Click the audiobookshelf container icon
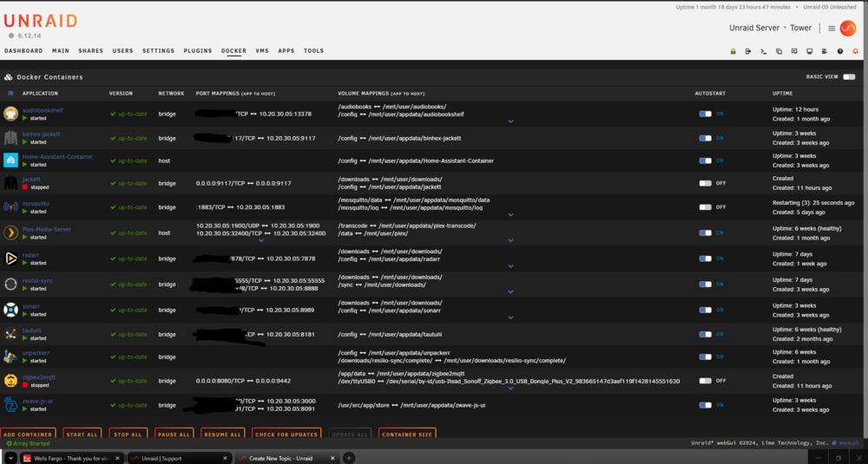868x464 pixels. click(x=10, y=114)
